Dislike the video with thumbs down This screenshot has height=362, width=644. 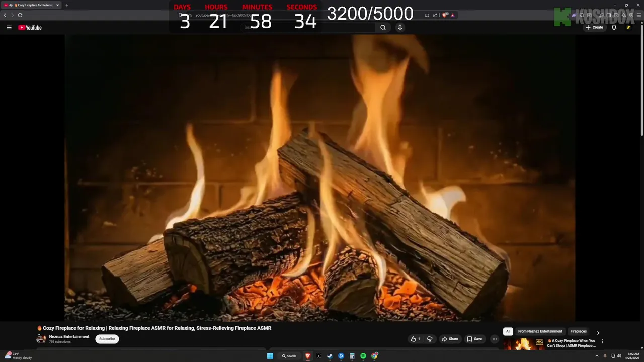[430, 339]
